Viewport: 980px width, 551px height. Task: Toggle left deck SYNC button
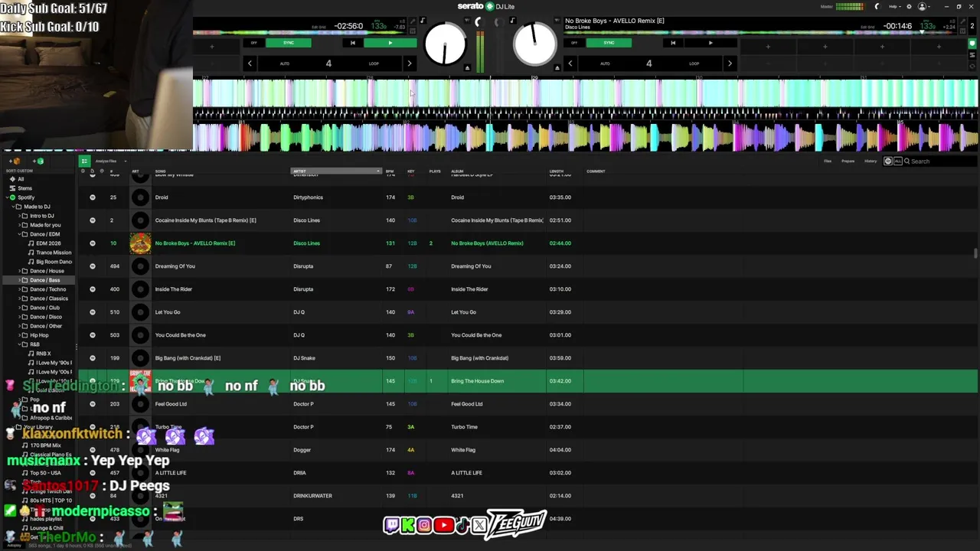click(x=288, y=43)
